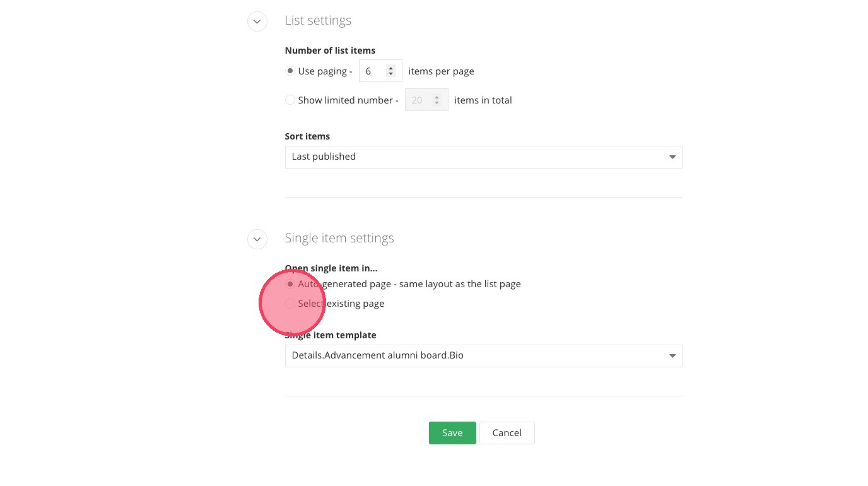
Task: Focus the items per page number field
Action: tap(373, 71)
